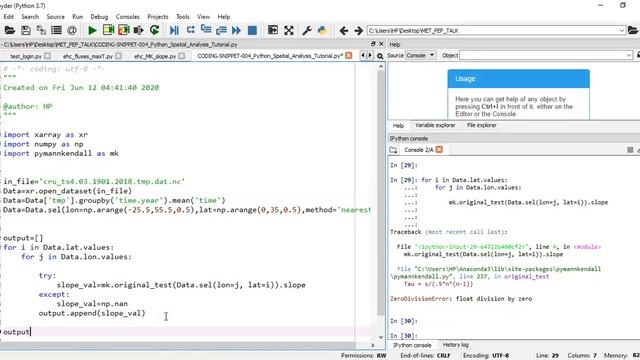Open the Consoles menu
Image resolution: width=640 pixels, height=360 pixels.
point(128,17)
